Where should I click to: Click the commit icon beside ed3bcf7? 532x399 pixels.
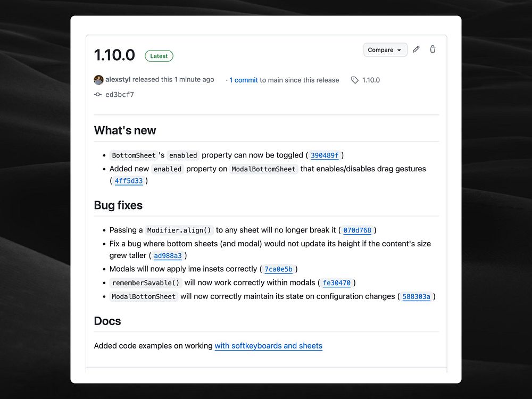pos(98,94)
